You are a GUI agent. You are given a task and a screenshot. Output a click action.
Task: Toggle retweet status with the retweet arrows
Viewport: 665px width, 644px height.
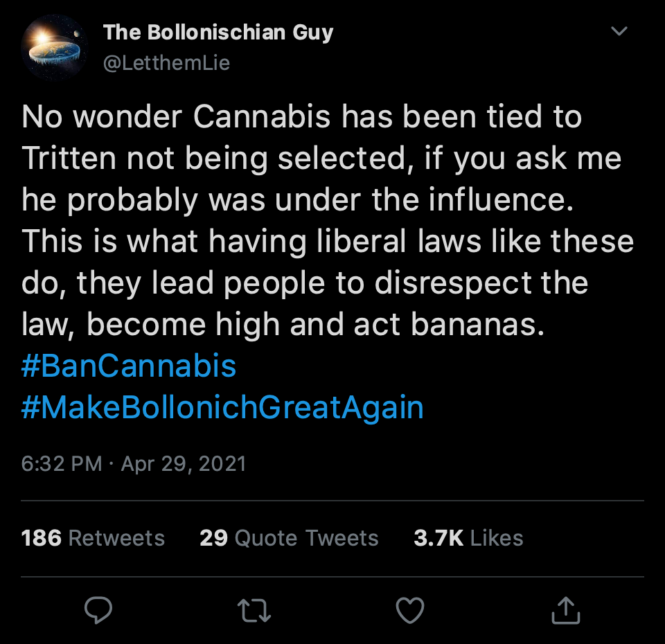click(255, 610)
